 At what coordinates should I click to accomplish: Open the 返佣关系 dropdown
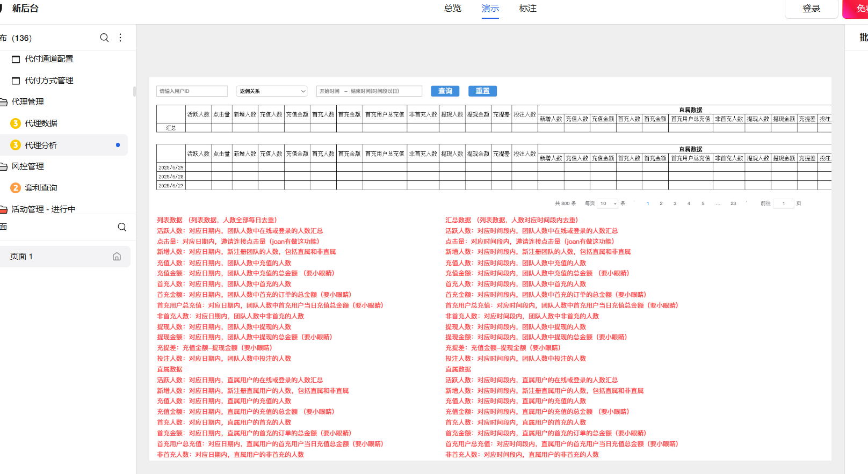pyautogui.click(x=272, y=91)
